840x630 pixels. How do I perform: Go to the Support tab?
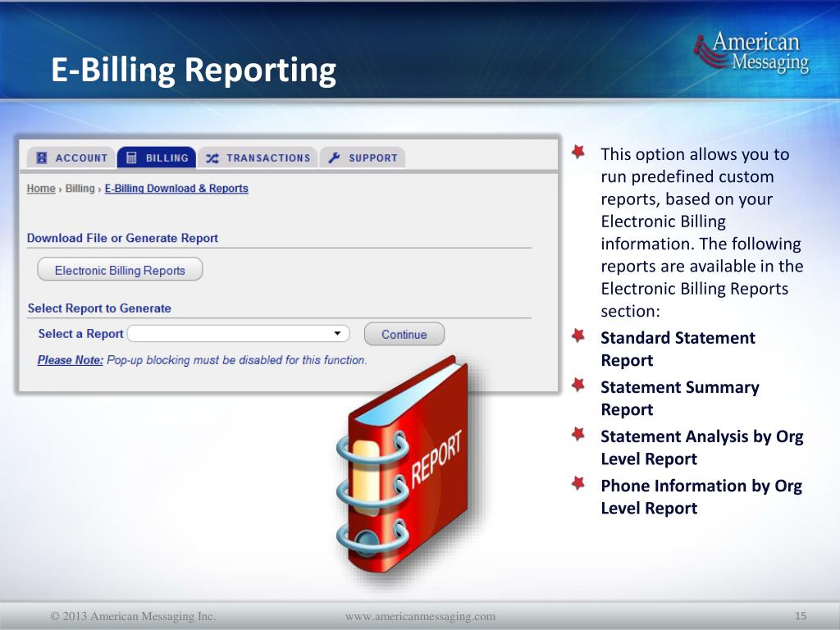[x=363, y=158]
